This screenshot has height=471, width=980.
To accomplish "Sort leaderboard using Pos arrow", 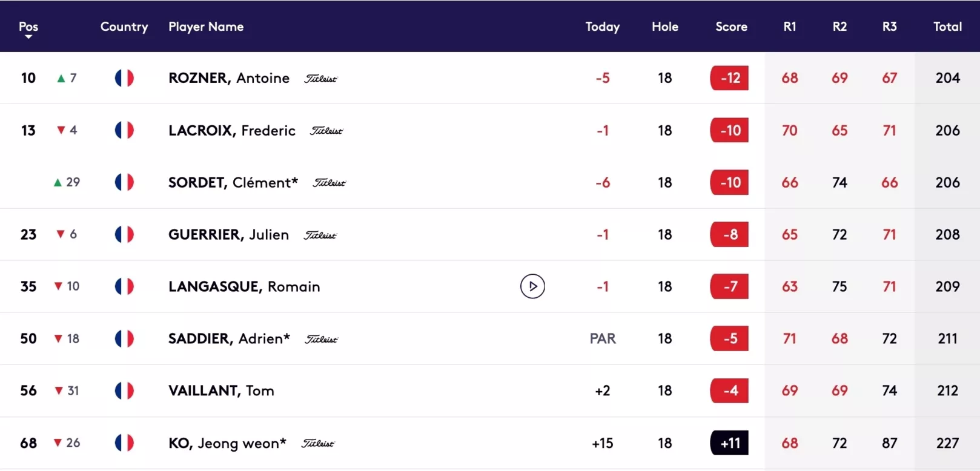I will tap(28, 37).
